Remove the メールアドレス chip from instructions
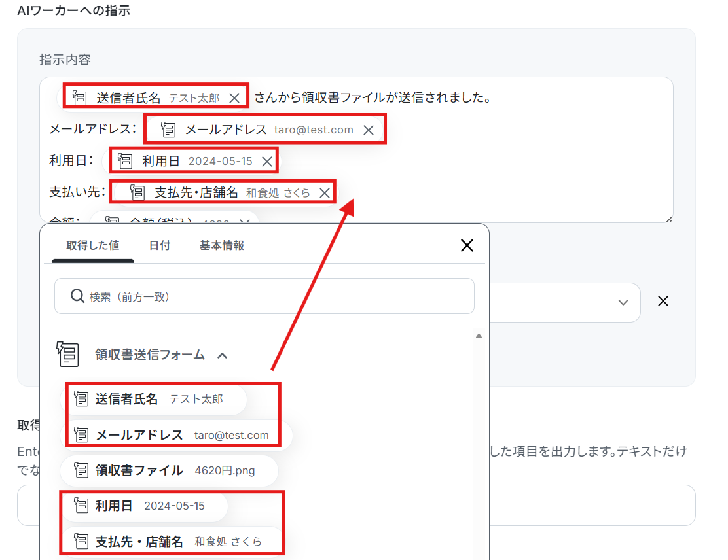728x560 pixels. (369, 130)
